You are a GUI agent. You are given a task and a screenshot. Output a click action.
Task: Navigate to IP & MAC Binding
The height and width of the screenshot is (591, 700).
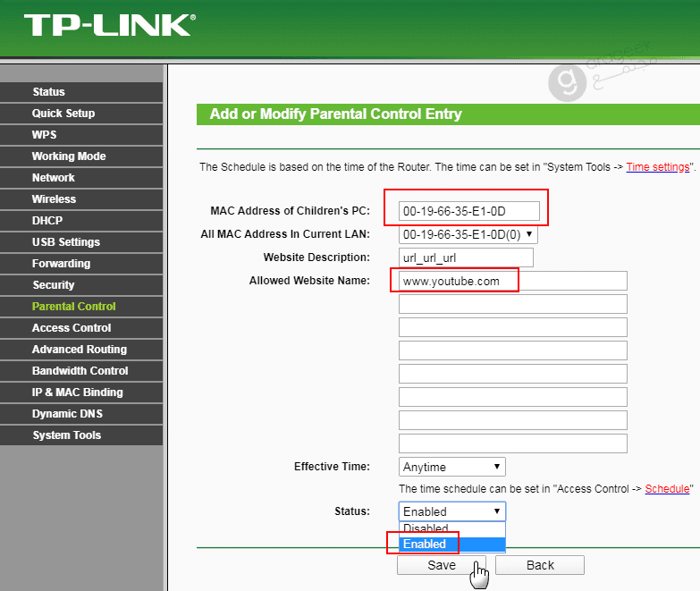(x=77, y=393)
